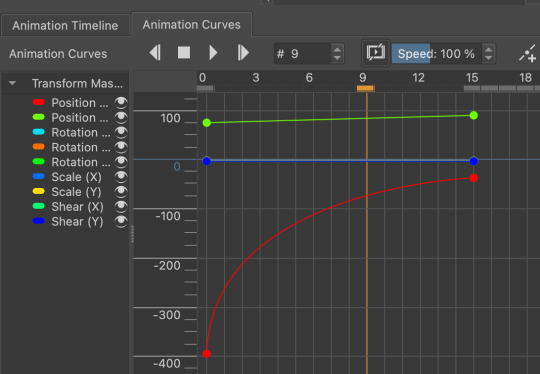Select the lime green keyframe at frame 15

point(474,115)
